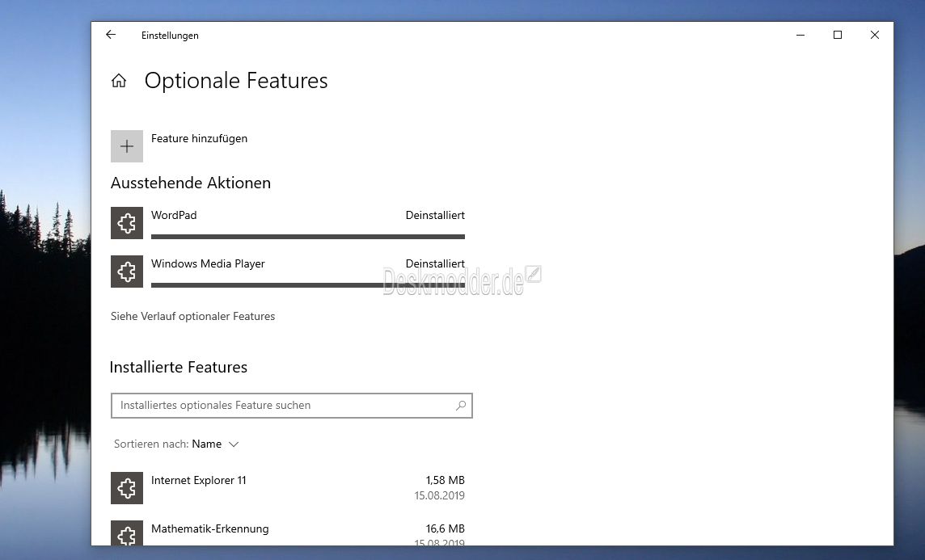Screen dimensions: 925x560
Task: Focus the Installiertes optionales Feature suchen field
Action: tap(292, 406)
